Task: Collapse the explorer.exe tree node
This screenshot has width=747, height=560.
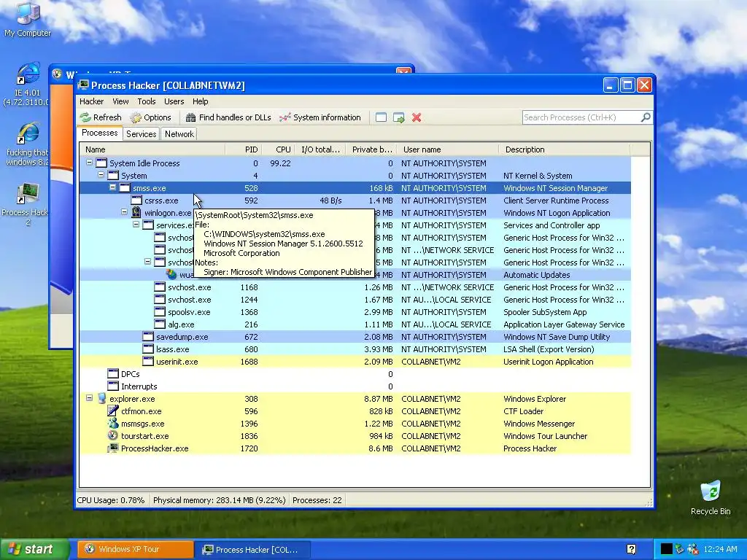Action: (89, 397)
